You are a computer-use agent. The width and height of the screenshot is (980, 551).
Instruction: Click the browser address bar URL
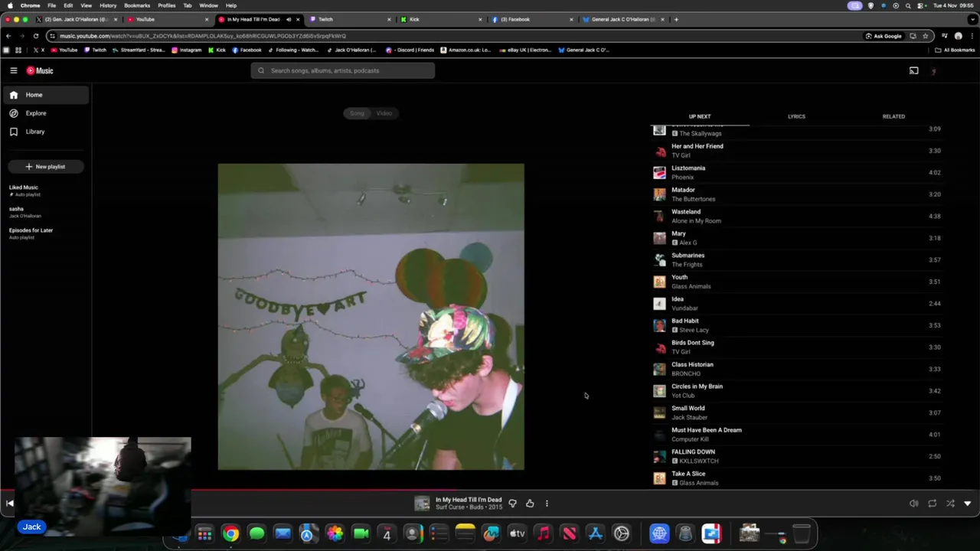[x=202, y=36]
